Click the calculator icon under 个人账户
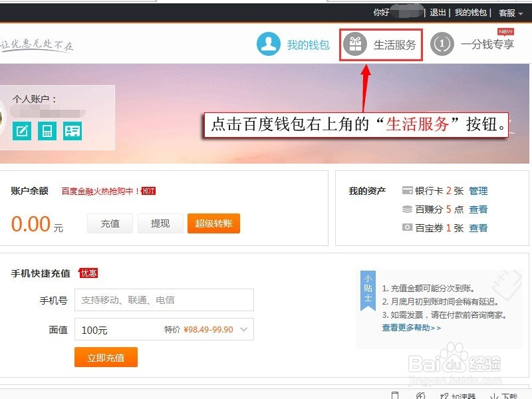This screenshot has width=532, height=399. coord(47,130)
